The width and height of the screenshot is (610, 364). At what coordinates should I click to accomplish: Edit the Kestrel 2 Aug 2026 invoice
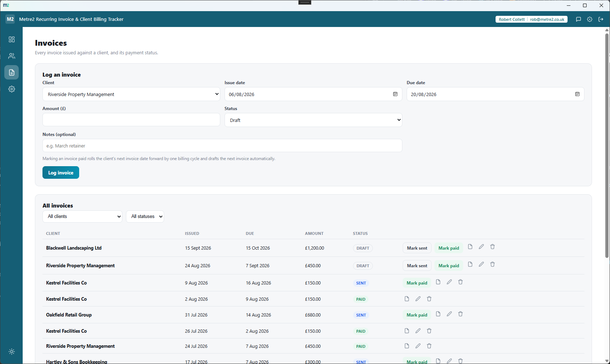tap(418, 299)
